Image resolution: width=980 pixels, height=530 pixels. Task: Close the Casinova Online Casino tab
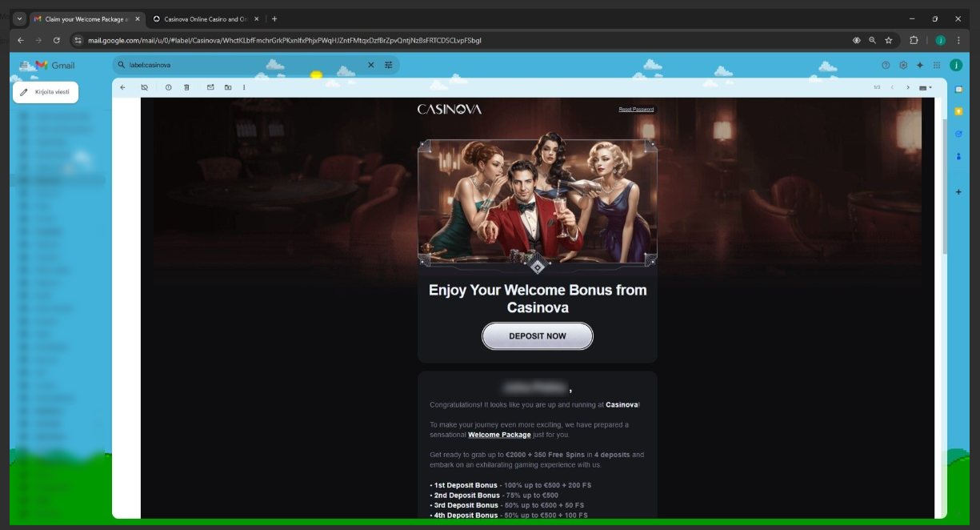pyautogui.click(x=256, y=18)
